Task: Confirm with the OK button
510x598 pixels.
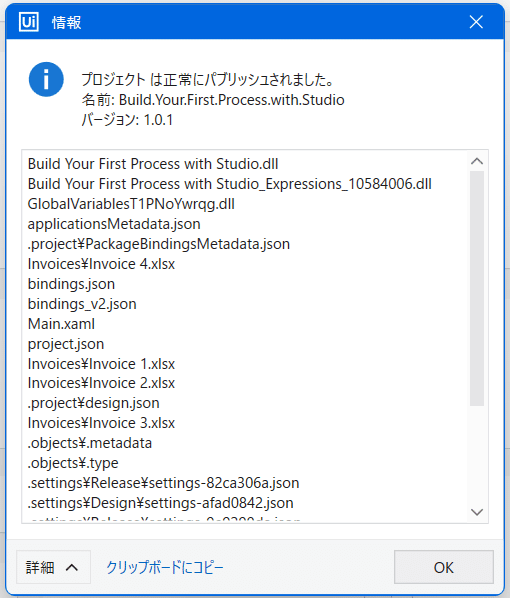Action: (x=444, y=567)
